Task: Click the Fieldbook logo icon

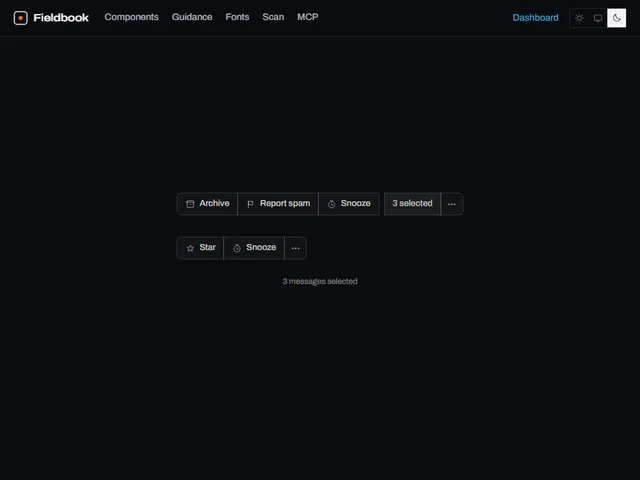Action: [x=20, y=18]
